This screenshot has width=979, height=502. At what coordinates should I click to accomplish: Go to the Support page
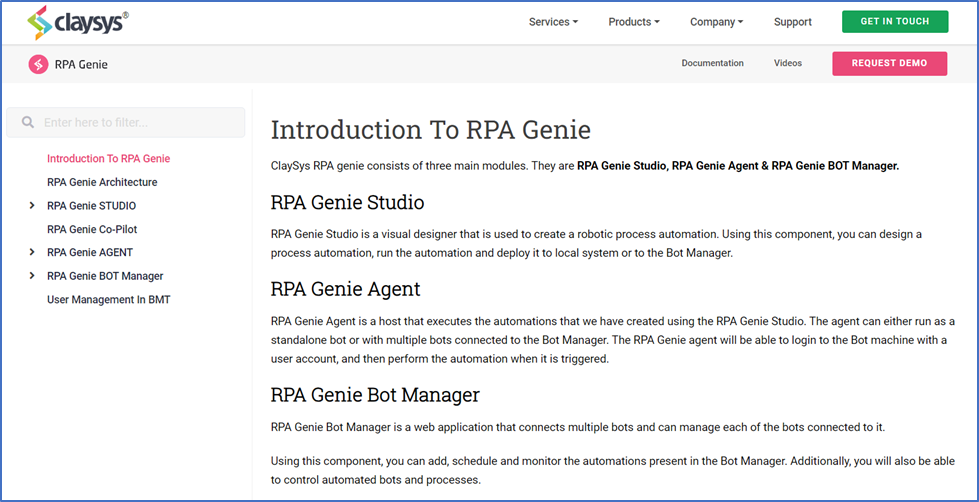pyautogui.click(x=792, y=22)
